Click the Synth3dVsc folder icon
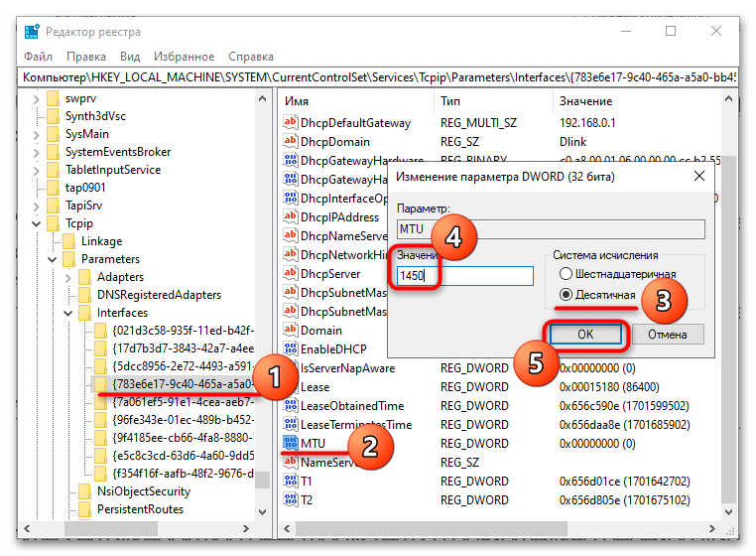 [x=53, y=116]
